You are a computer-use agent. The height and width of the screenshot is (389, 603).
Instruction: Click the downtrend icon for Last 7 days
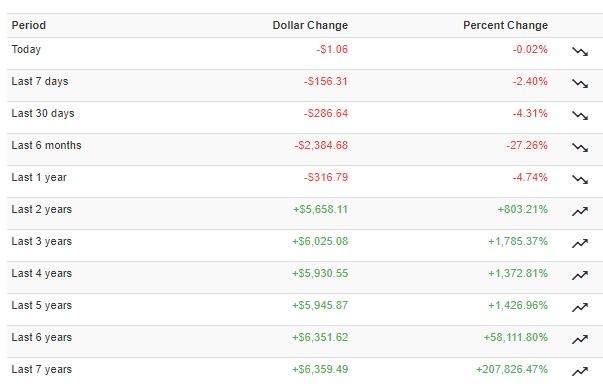pyautogui.click(x=580, y=83)
